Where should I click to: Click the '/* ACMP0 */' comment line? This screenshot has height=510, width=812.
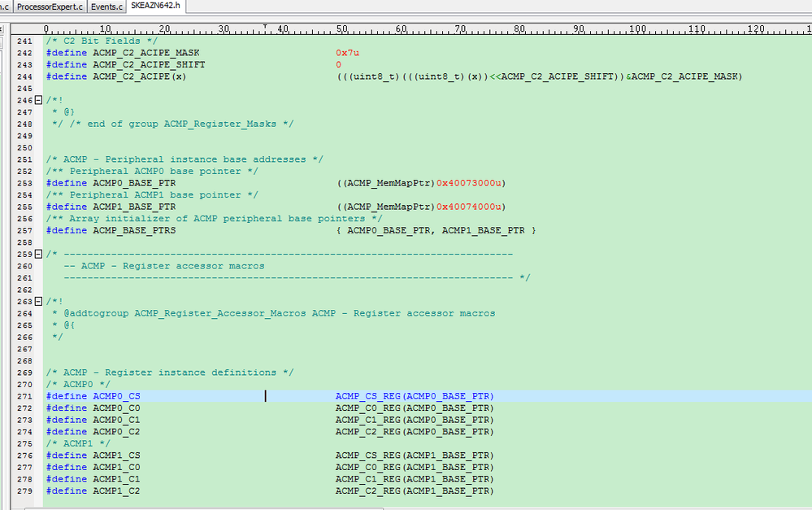pos(78,385)
